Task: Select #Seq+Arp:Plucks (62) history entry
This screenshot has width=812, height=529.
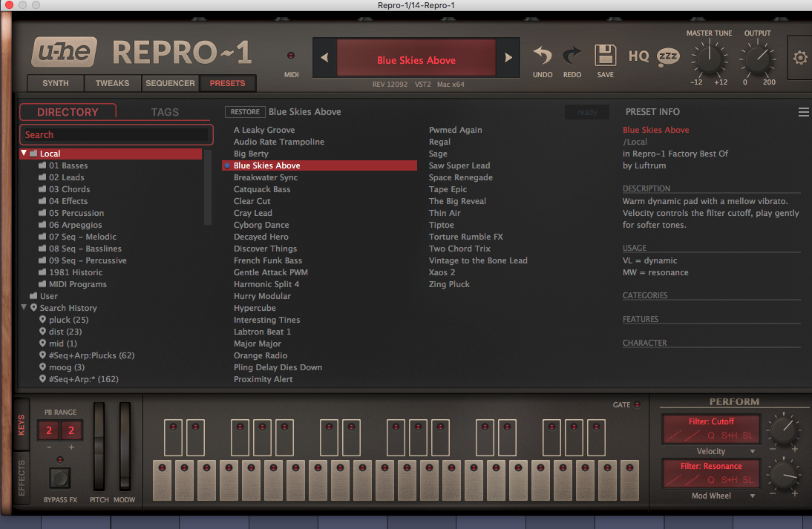Action: [x=91, y=355]
